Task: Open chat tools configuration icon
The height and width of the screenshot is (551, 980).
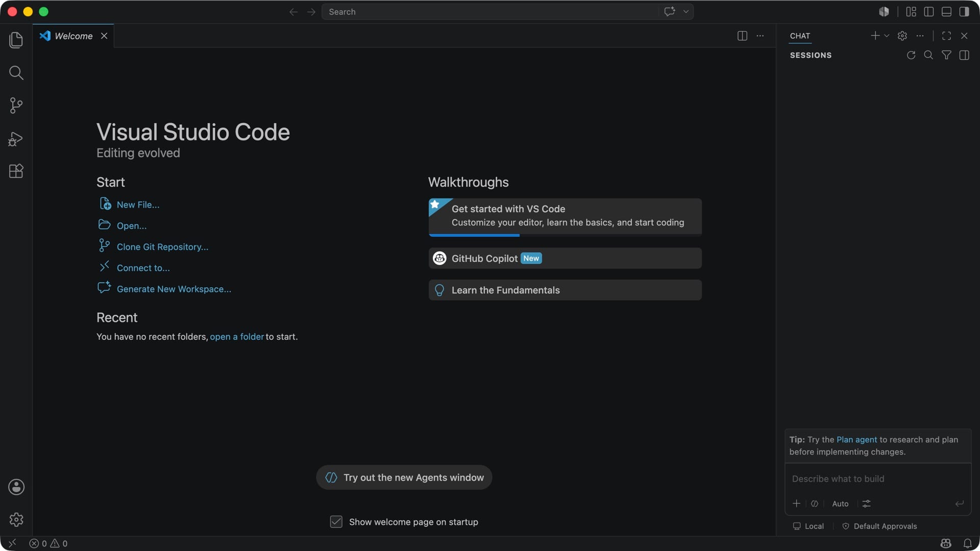Action: [866, 504]
